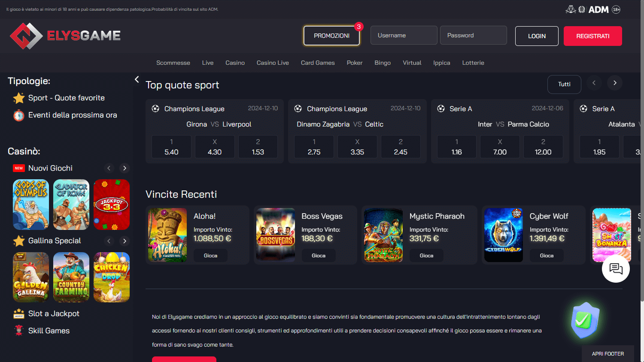Open the Lotterie section
The image size is (644, 362).
tap(473, 63)
